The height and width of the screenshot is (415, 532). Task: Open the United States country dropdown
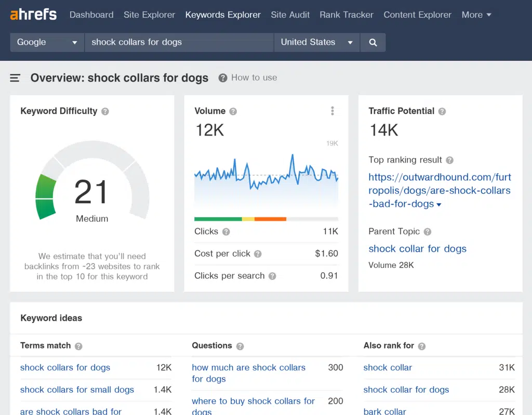[316, 43]
